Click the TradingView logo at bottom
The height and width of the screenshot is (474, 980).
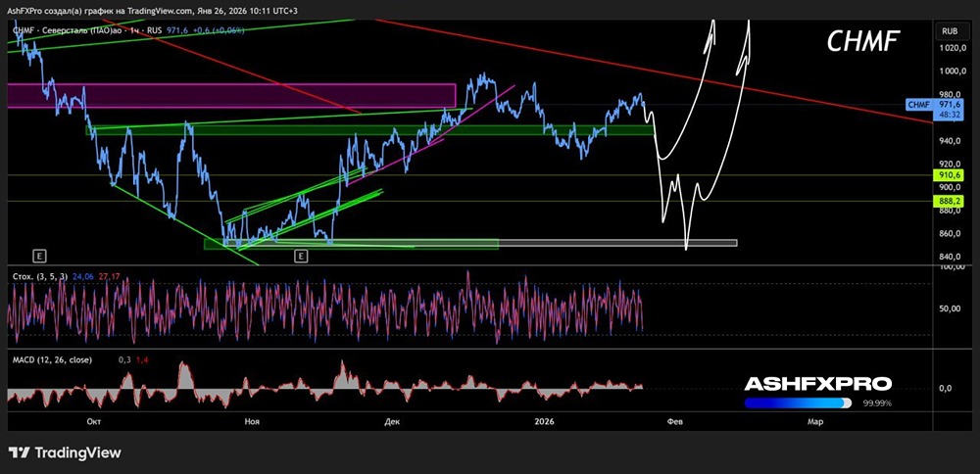point(65,452)
